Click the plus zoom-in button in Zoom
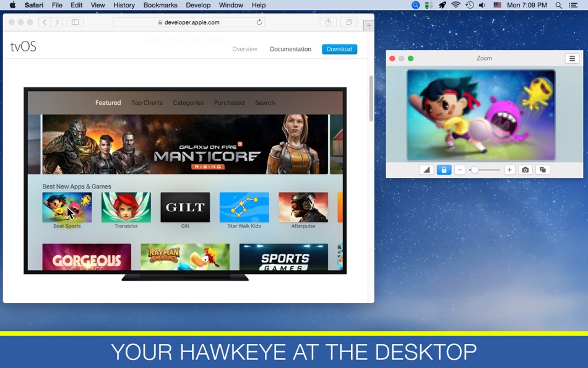Viewport: 588px width, 368px height. tap(509, 170)
